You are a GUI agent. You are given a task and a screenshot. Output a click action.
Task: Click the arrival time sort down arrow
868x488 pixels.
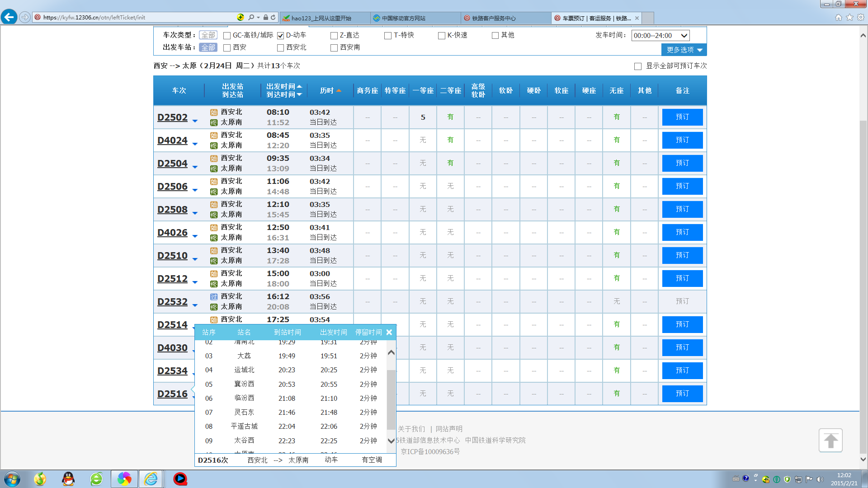(299, 94)
